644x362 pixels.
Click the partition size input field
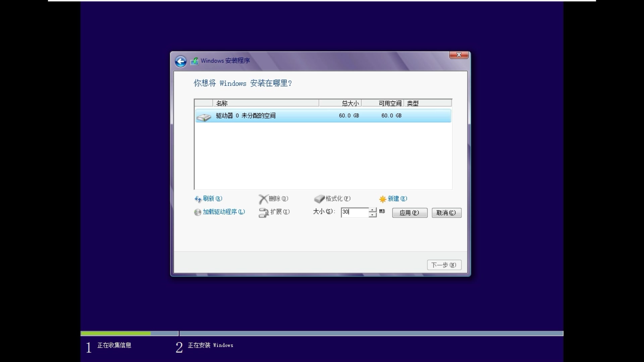[x=355, y=212]
